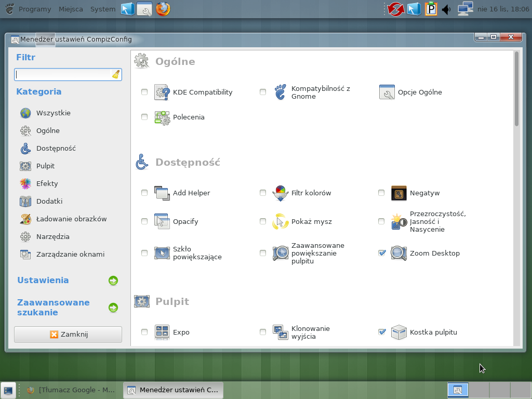Viewport: 532px width, 399px height.
Task: Open the Kostka pulpitu cube icon
Action: pos(398,332)
